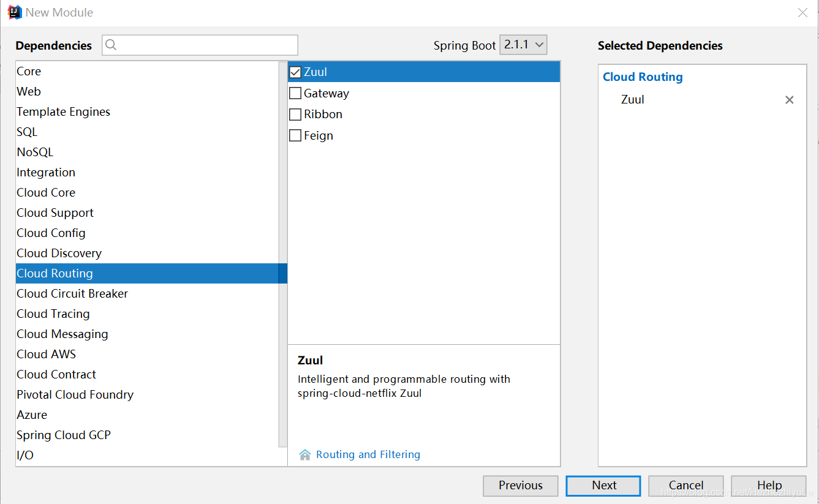Image resolution: width=819 pixels, height=504 pixels.
Task: Choose Cloud Circuit Breaker category
Action: tap(147, 294)
